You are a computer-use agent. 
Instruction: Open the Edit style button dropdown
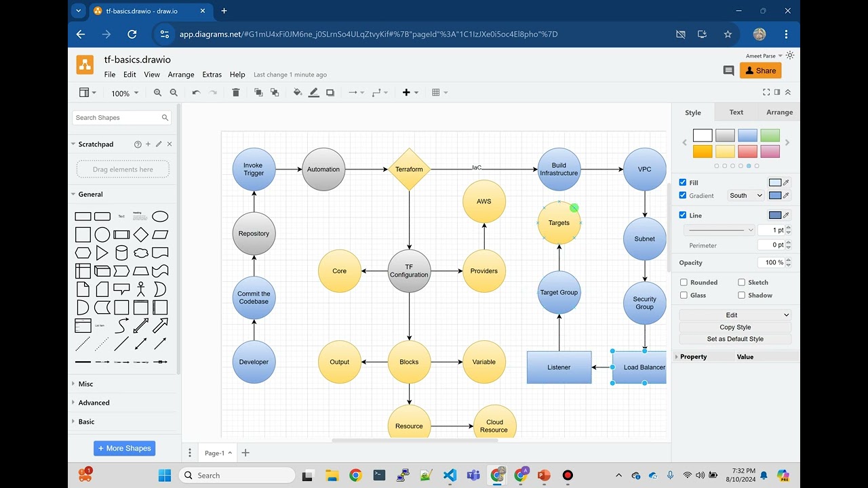735,315
